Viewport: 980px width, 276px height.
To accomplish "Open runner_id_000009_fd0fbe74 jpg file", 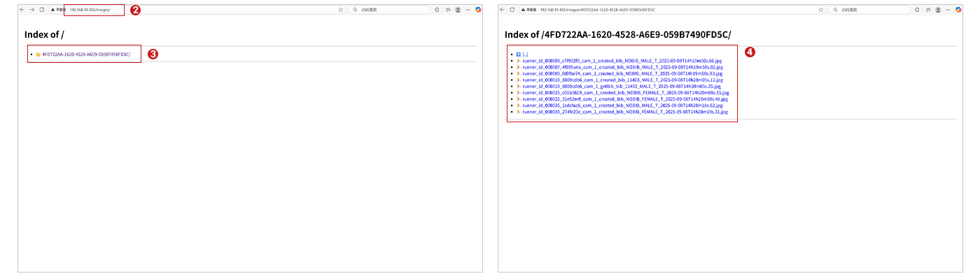I will click(x=622, y=73).
